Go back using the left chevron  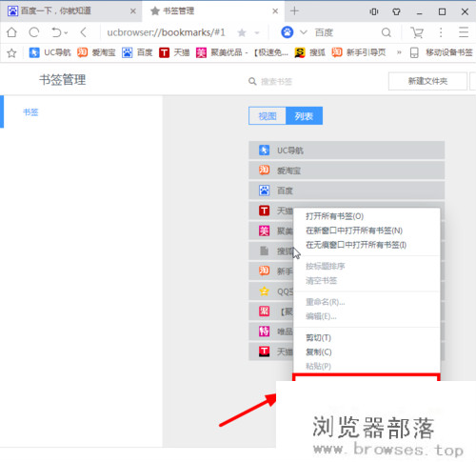[x=84, y=32]
